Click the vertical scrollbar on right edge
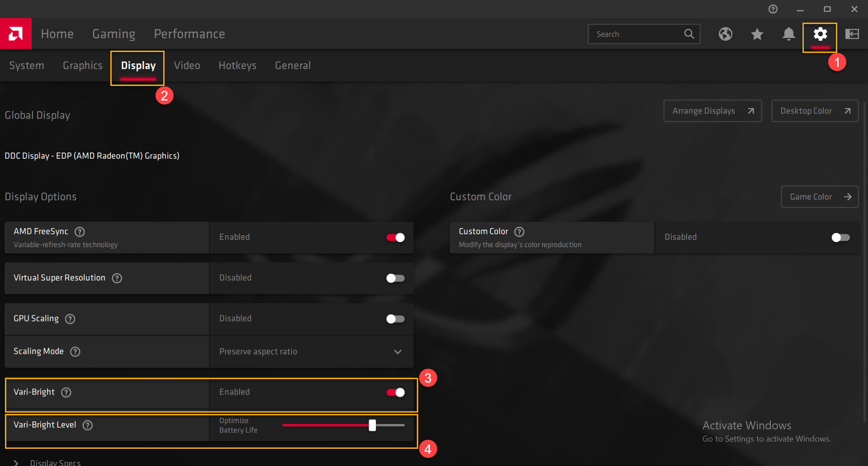This screenshot has width=868, height=466. 864,262
